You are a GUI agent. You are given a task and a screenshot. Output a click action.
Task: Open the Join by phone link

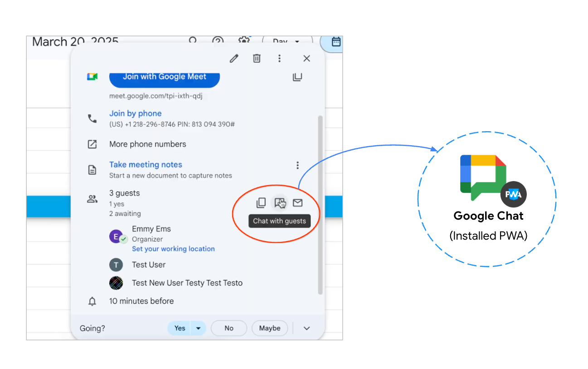point(135,113)
